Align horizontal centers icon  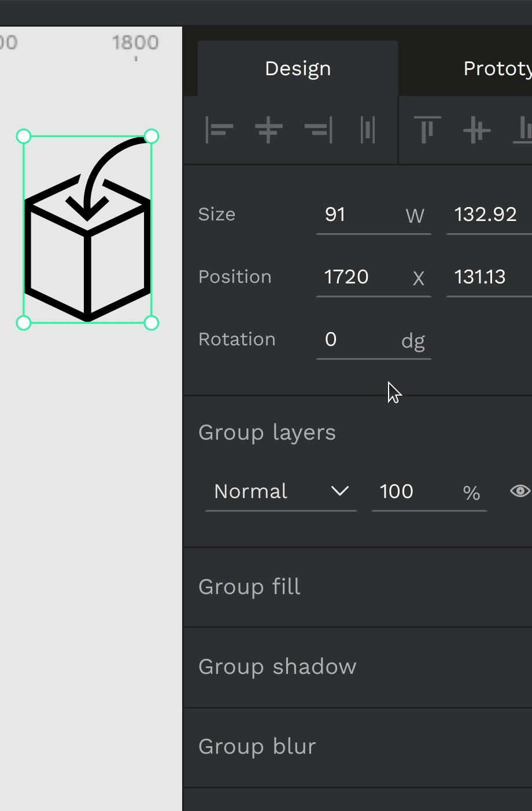[x=269, y=130]
